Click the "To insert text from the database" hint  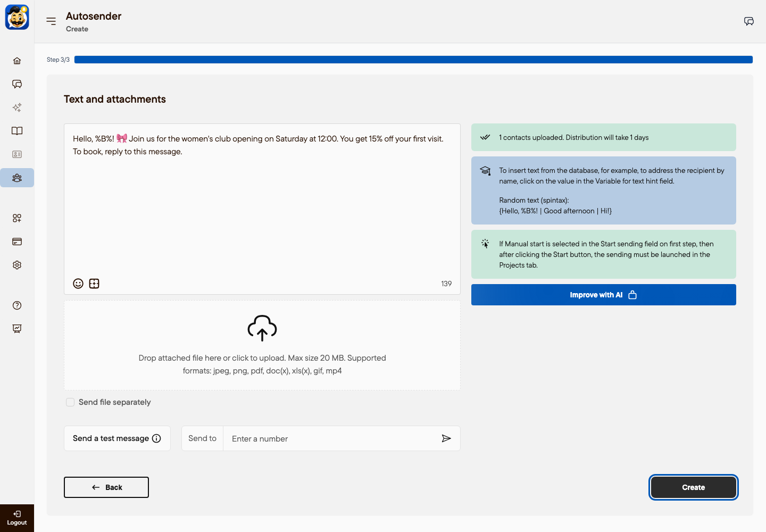click(612, 176)
